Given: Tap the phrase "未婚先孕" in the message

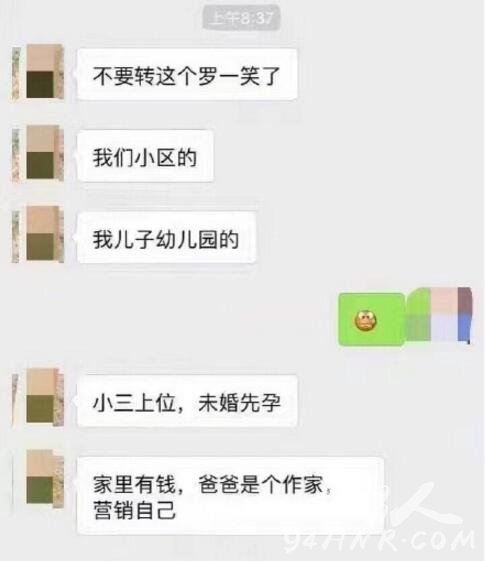Looking at the screenshot, I should (x=239, y=403).
